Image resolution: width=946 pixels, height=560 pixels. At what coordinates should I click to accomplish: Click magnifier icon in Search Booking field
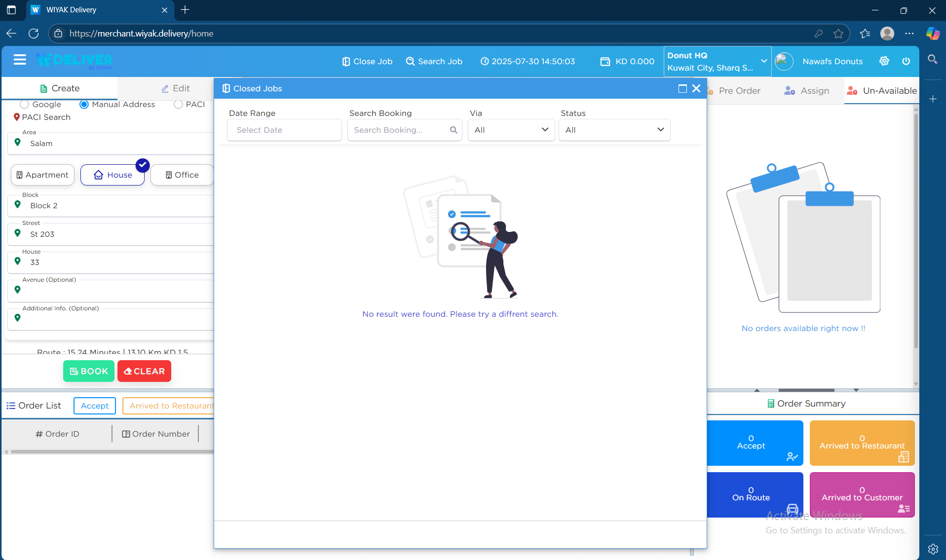point(454,130)
